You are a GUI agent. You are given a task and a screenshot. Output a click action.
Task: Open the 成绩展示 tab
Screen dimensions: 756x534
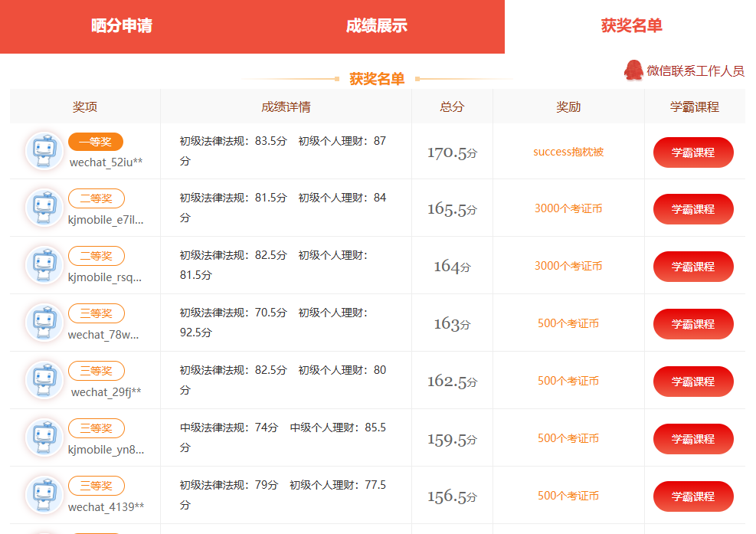point(376,26)
